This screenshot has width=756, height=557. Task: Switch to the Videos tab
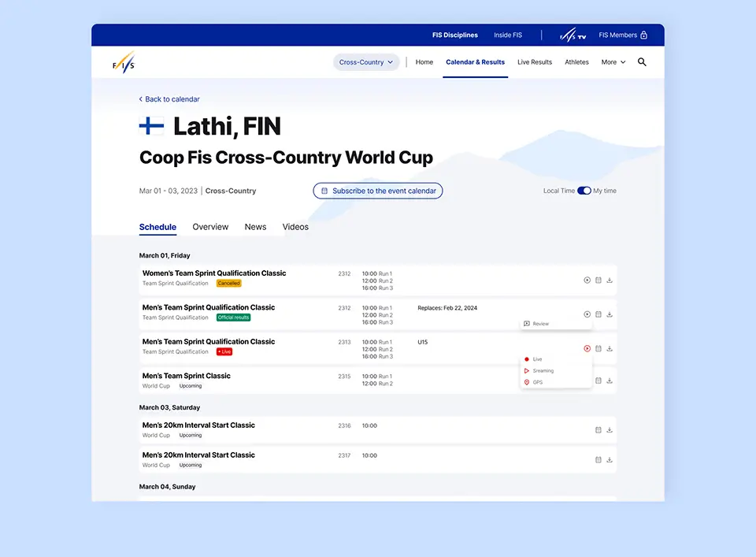(295, 227)
